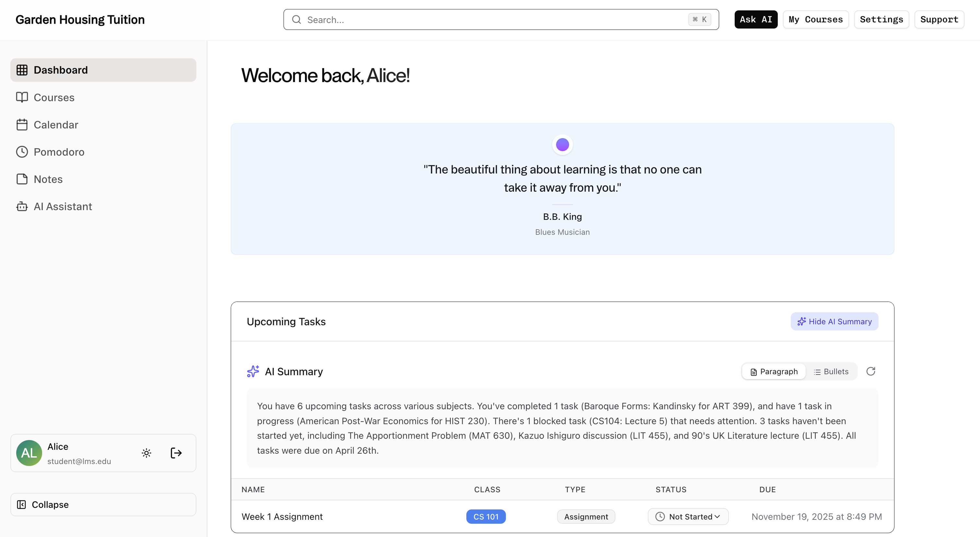Click the purple quote orb
Image resolution: width=980 pixels, height=537 pixels.
point(562,145)
